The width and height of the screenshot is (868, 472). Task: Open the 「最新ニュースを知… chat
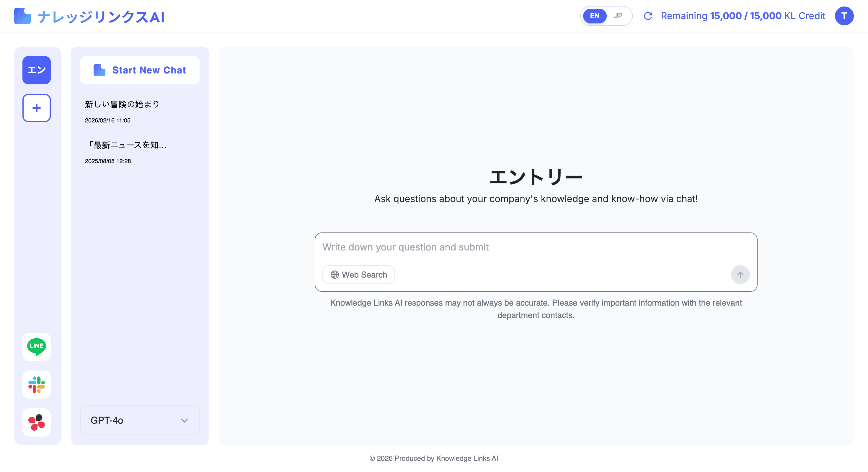tap(126, 145)
